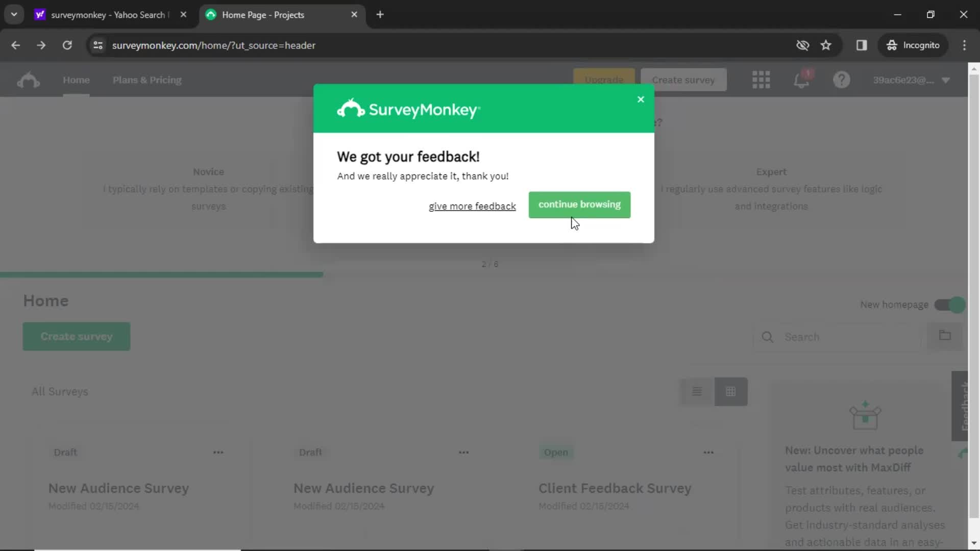Screen dimensions: 980x551
Task: Click the notifications bell icon
Action: click(803, 80)
